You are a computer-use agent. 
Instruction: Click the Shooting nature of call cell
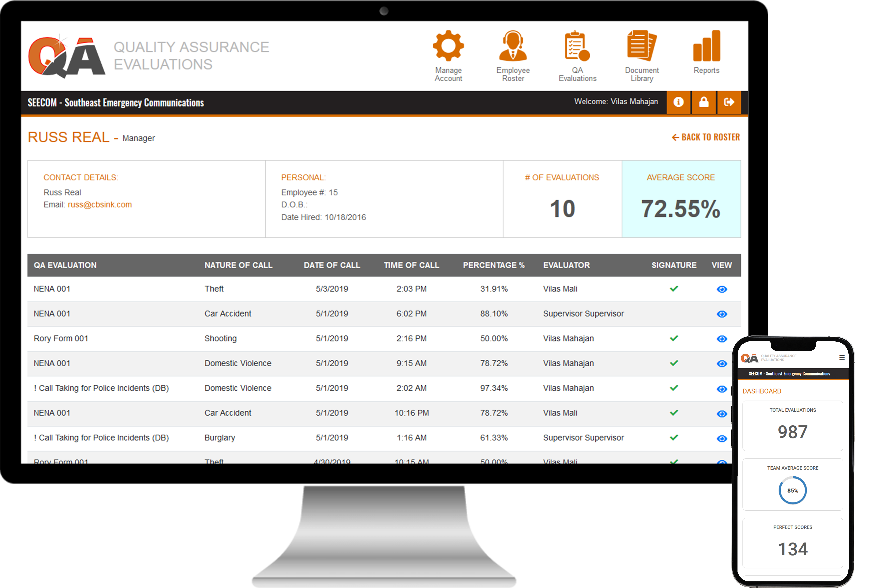pyautogui.click(x=220, y=339)
